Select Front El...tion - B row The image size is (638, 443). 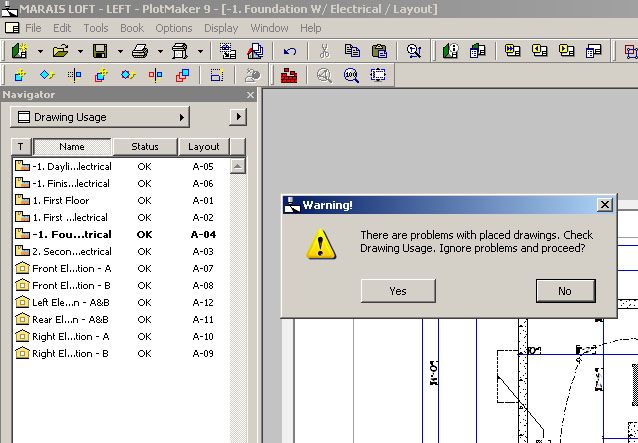(x=121, y=286)
